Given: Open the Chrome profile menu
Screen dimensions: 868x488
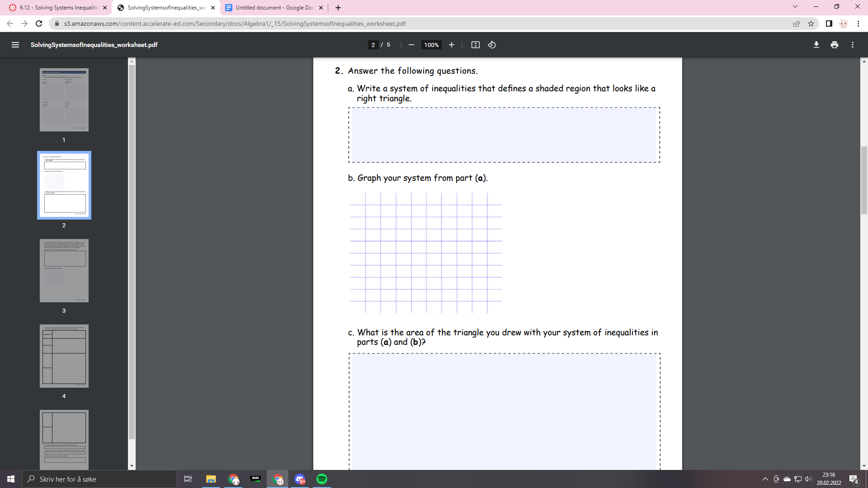Looking at the screenshot, I should pyautogui.click(x=844, y=23).
